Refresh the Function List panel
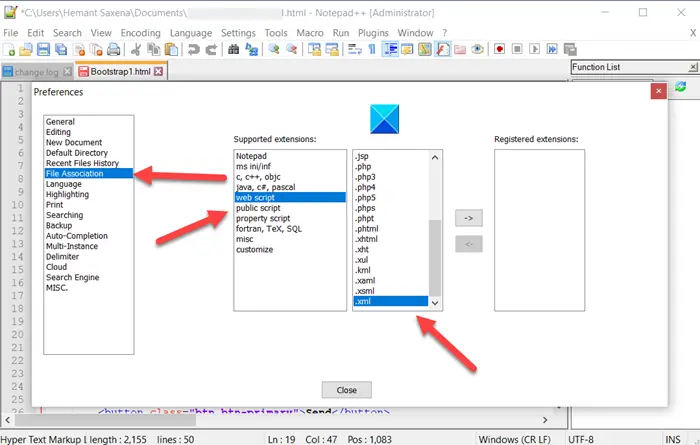 pyautogui.click(x=680, y=86)
